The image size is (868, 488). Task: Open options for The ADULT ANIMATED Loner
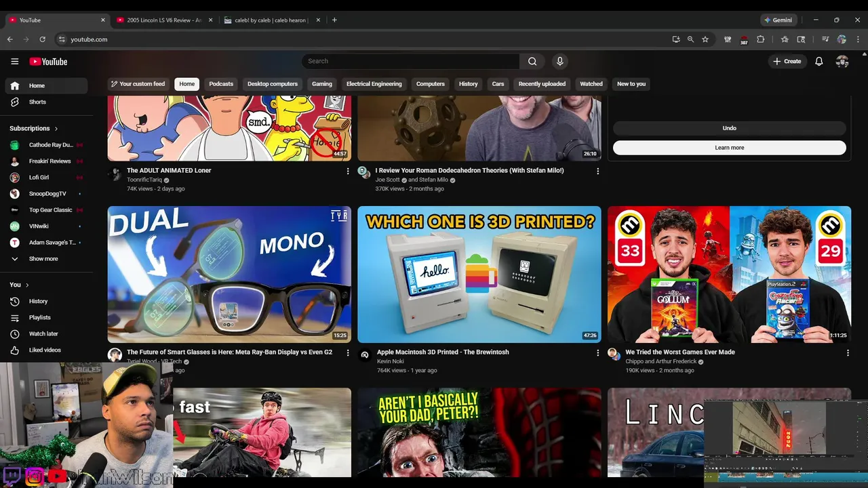point(348,171)
